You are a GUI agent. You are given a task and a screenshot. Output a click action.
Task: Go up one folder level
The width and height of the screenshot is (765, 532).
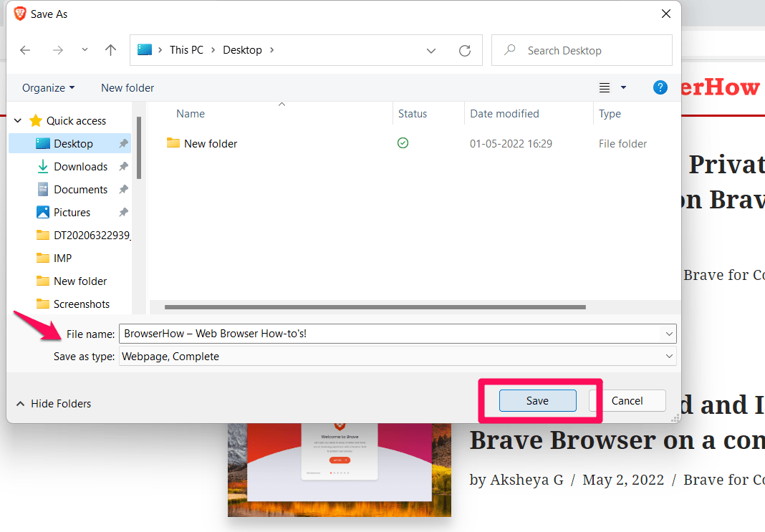[111, 50]
